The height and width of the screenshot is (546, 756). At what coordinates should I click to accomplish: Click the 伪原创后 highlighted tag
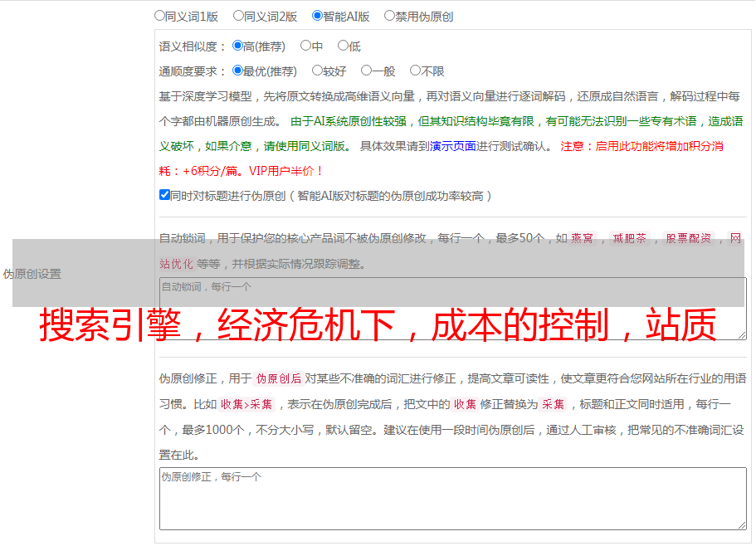(x=279, y=378)
